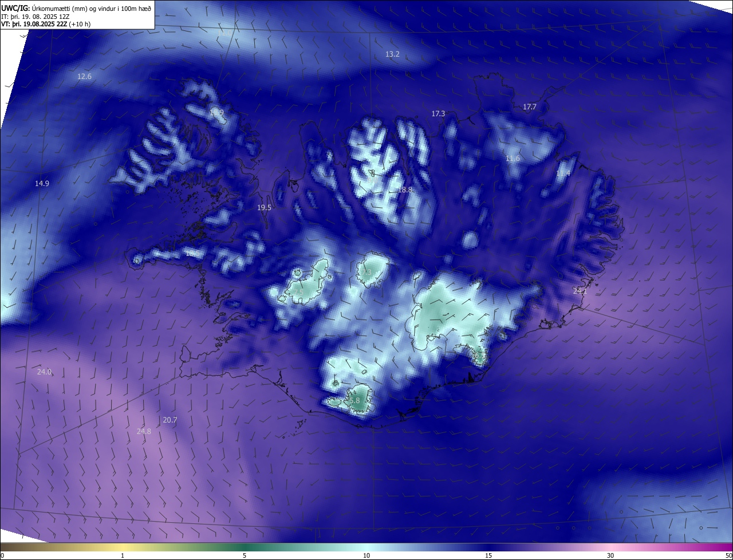The width and height of the screenshot is (733, 560).
Task: Click the 12.6 precipitable water value
Action: click(x=84, y=76)
